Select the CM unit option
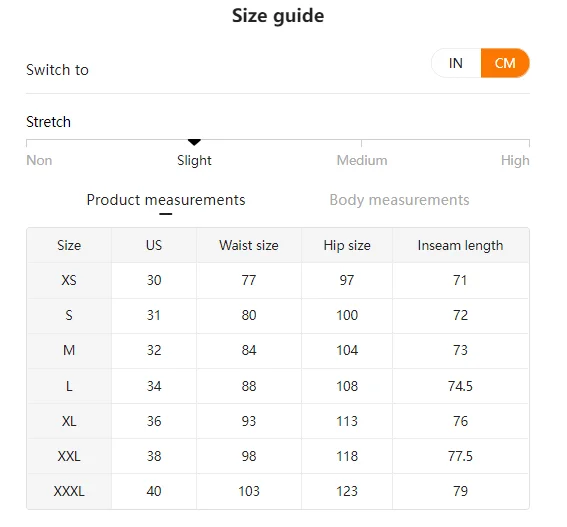567x527 pixels. 505,63
